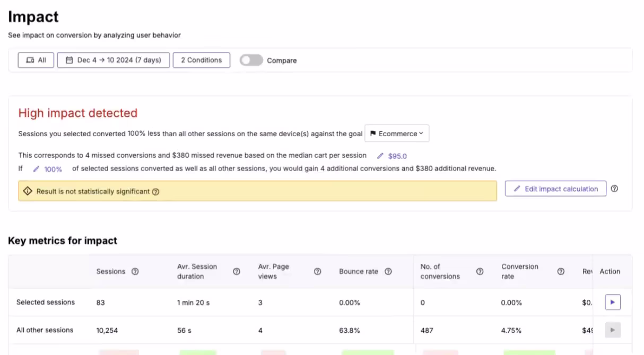The height and width of the screenshot is (355, 644).
Task: Click the warning diamond icon in yellow banner
Action: coord(28,191)
